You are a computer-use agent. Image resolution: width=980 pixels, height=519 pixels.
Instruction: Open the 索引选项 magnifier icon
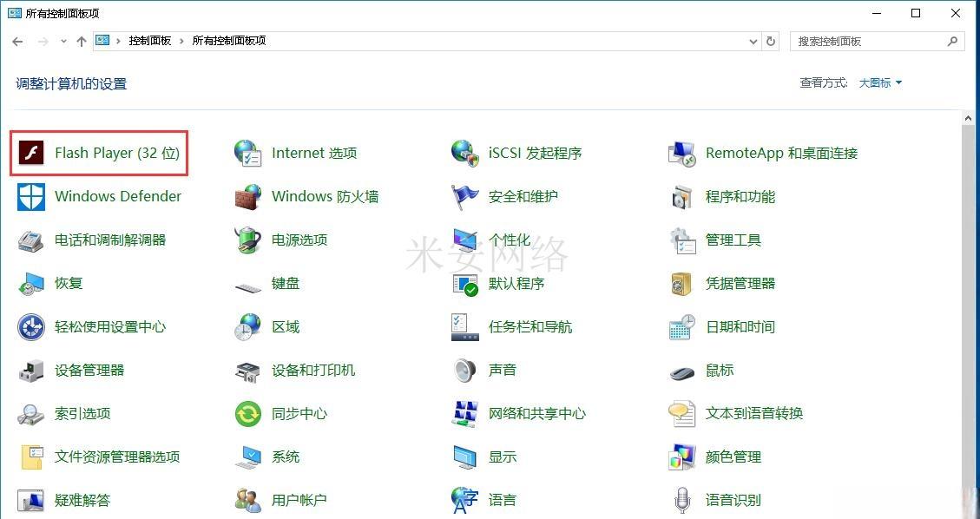pos(31,413)
